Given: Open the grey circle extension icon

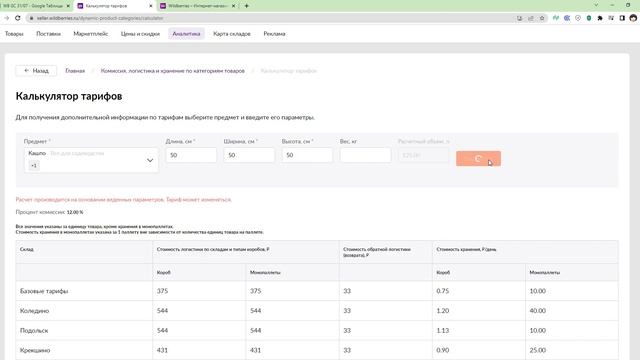Looking at the screenshot, I should pyautogui.click(x=578, y=18).
